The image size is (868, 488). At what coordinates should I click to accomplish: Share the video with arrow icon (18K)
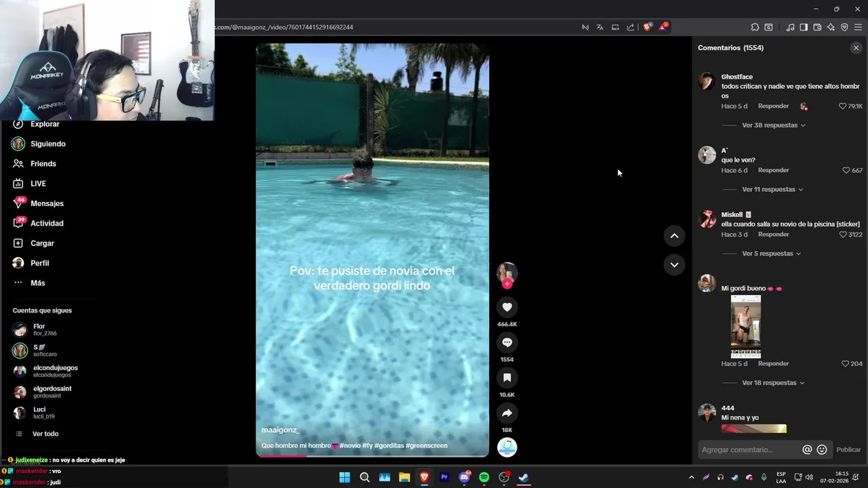(x=507, y=413)
